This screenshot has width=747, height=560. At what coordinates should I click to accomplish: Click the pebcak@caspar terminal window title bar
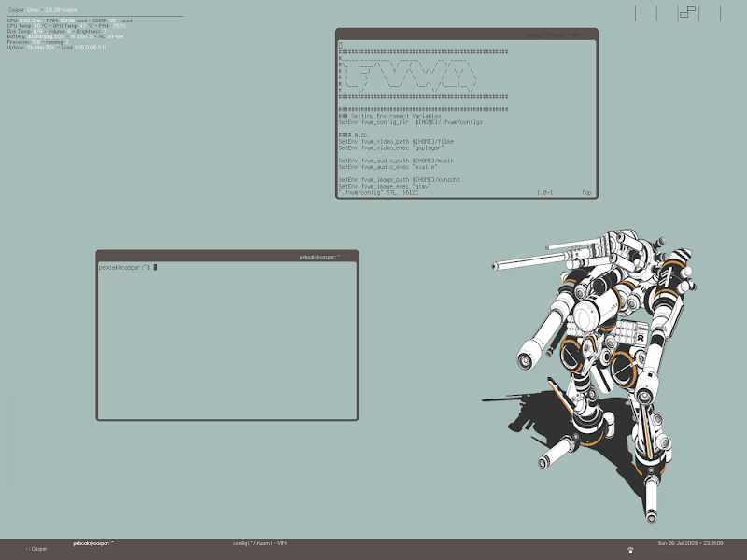tap(227, 256)
